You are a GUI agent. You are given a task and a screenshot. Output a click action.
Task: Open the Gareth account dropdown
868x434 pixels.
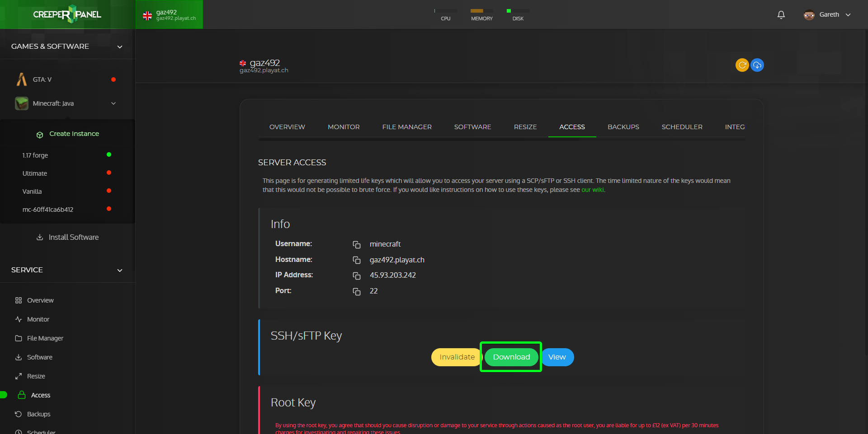click(848, 15)
